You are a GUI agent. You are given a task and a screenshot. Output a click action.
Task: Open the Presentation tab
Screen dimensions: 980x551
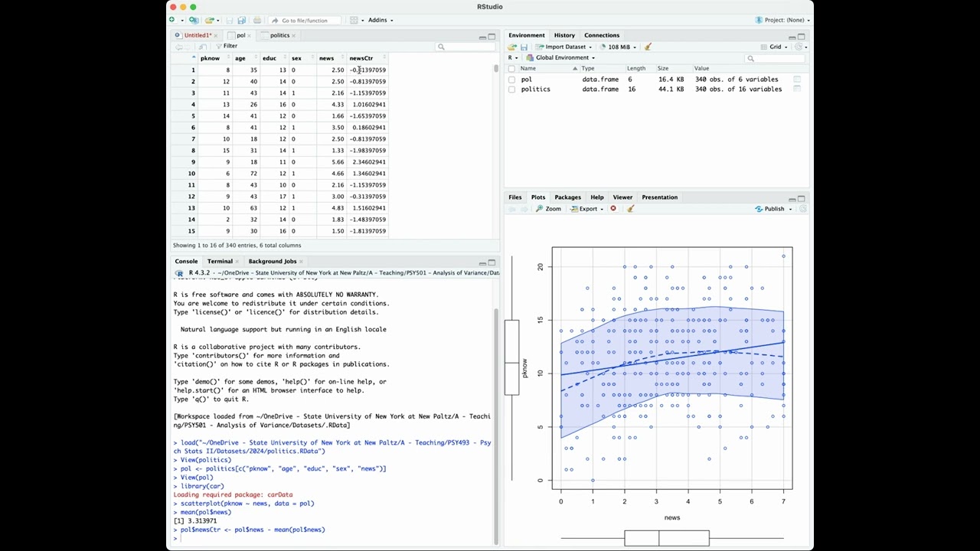click(659, 197)
